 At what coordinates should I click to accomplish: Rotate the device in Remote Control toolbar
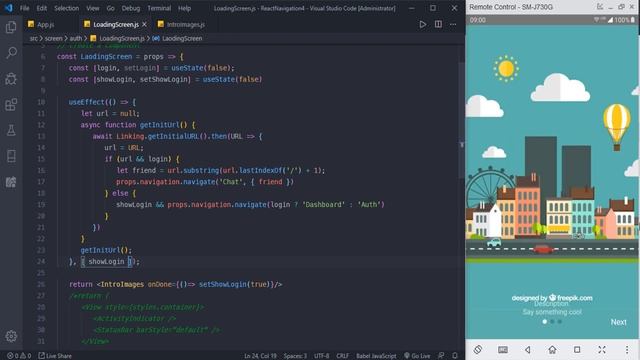[478, 349]
